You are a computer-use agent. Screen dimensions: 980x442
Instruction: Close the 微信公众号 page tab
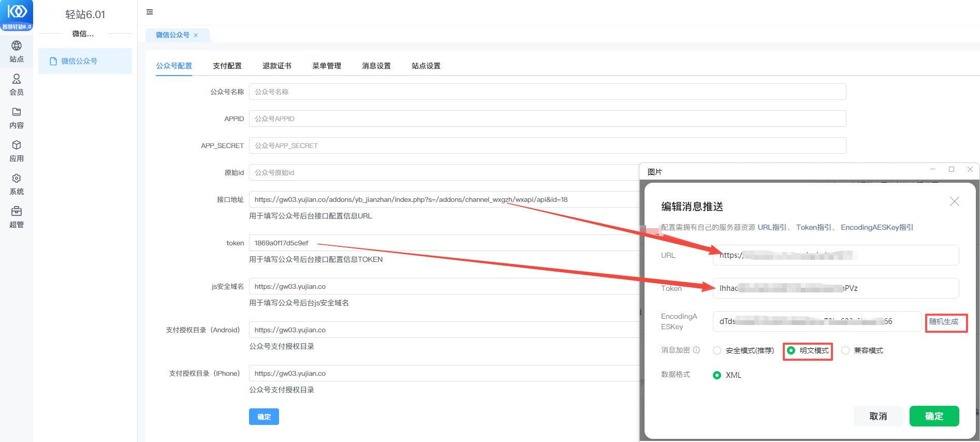[x=196, y=35]
